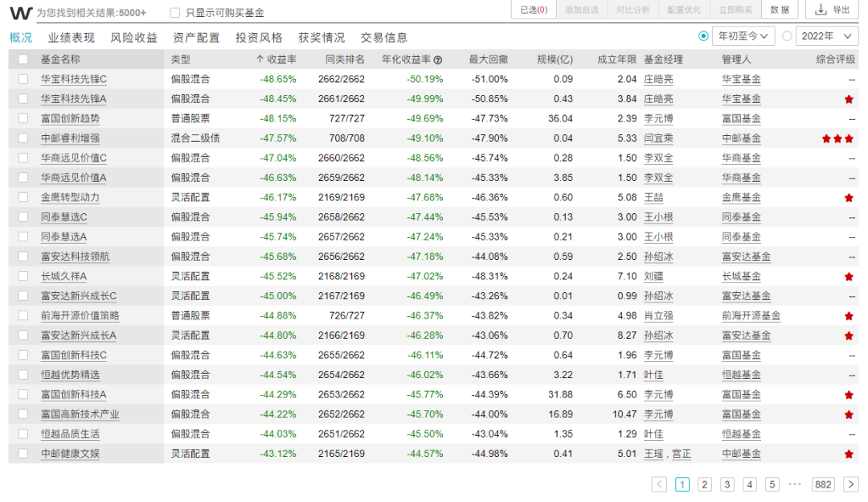868x502 pixels.
Task: Open fund link 恒越品质生活
Action: 70,434
